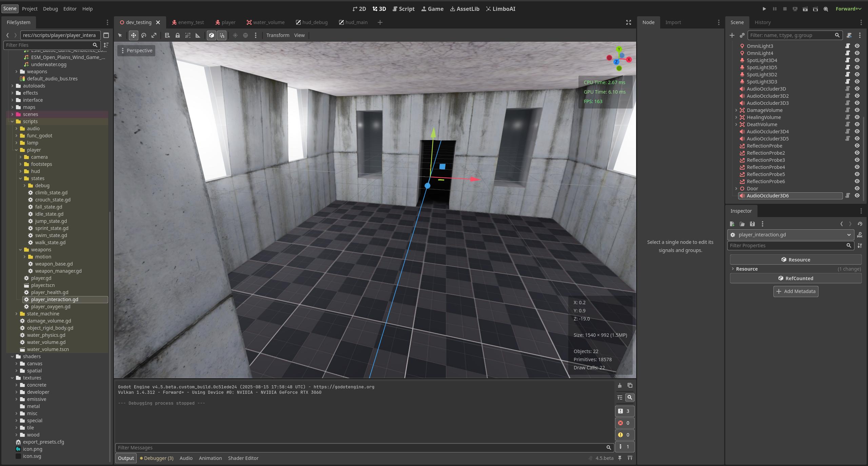
Task: Toggle visibility of the Door node
Action: pyautogui.click(x=857, y=189)
